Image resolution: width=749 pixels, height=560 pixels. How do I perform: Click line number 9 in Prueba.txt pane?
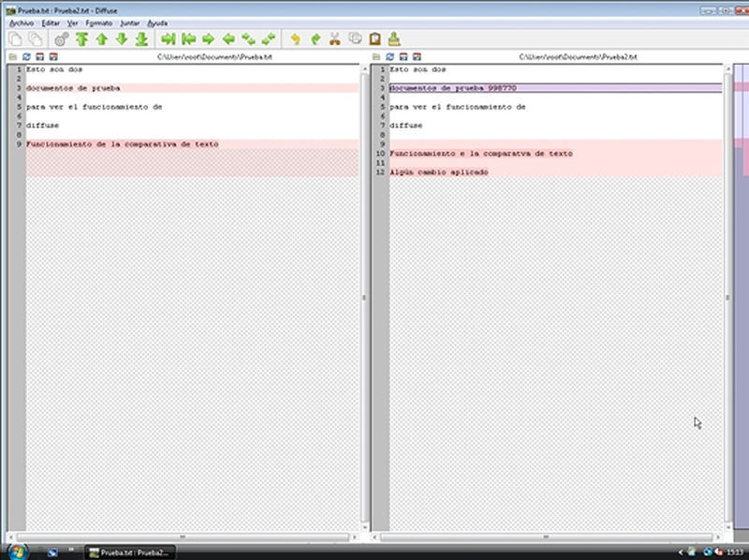19,144
